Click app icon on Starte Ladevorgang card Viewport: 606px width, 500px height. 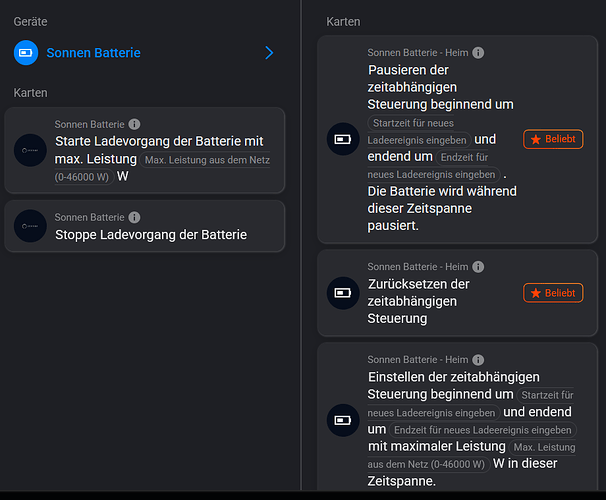30,150
